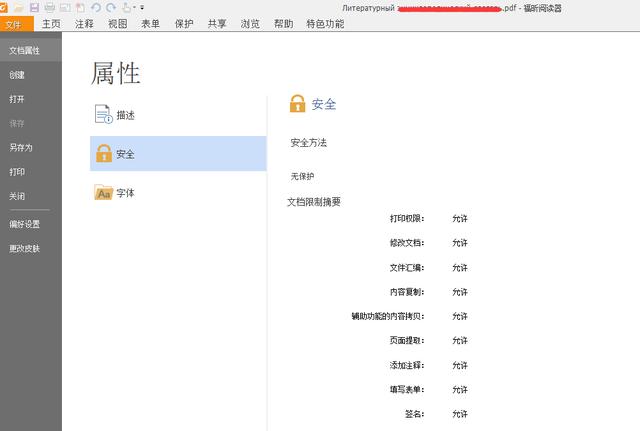
Task: Click the 无保护 value text
Action: 302,176
